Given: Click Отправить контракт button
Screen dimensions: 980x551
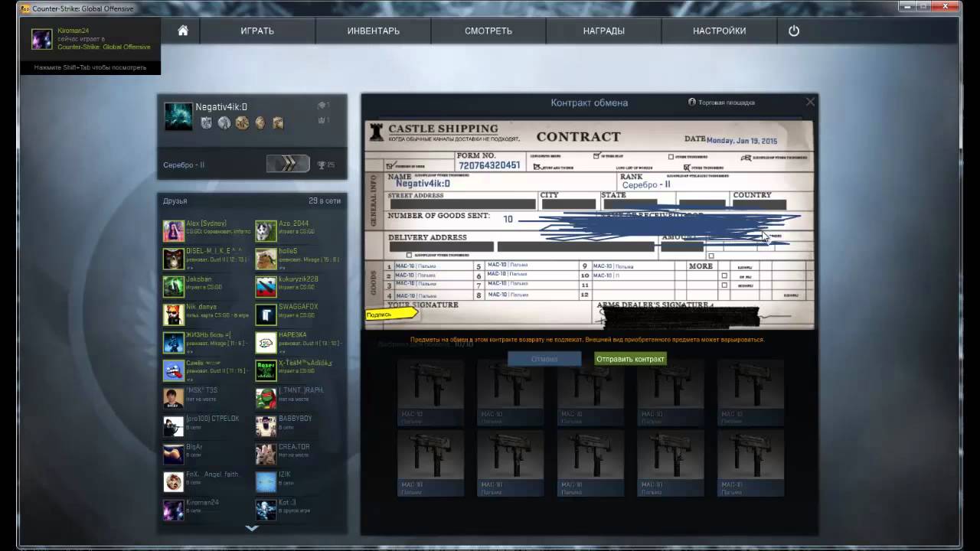Looking at the screenshot, I should point(630,359).
